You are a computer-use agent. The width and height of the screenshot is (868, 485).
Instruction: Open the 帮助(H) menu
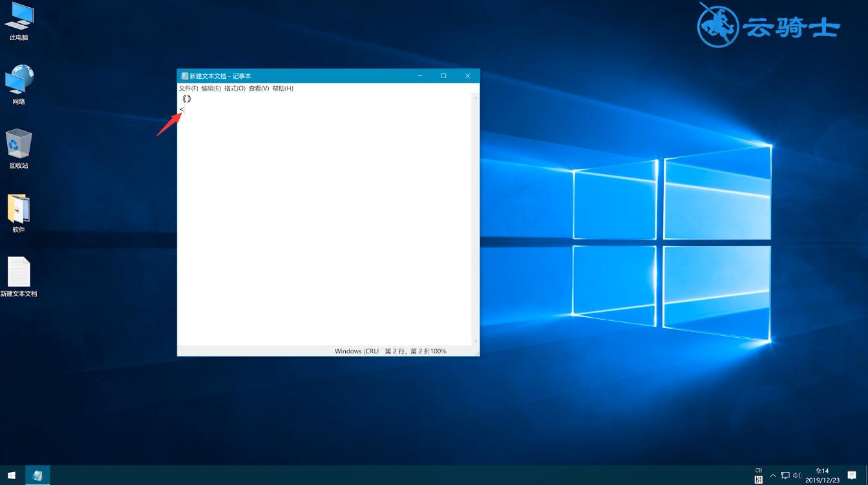282,88
